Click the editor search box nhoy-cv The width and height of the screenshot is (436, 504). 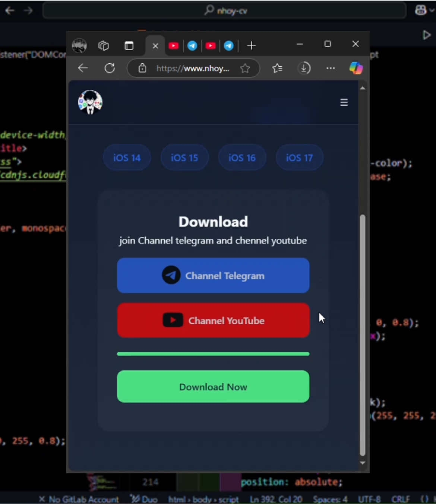point(225,10)
